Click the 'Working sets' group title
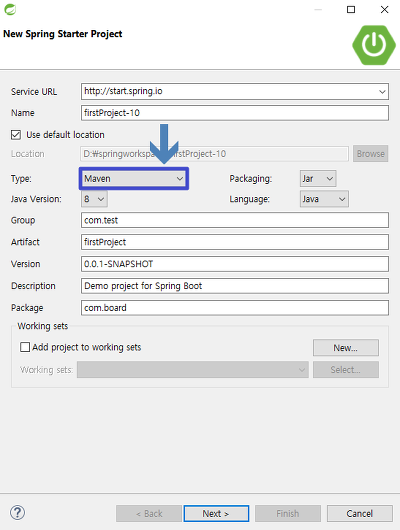Viewport: 400px width, 530px height. [43, 326]
